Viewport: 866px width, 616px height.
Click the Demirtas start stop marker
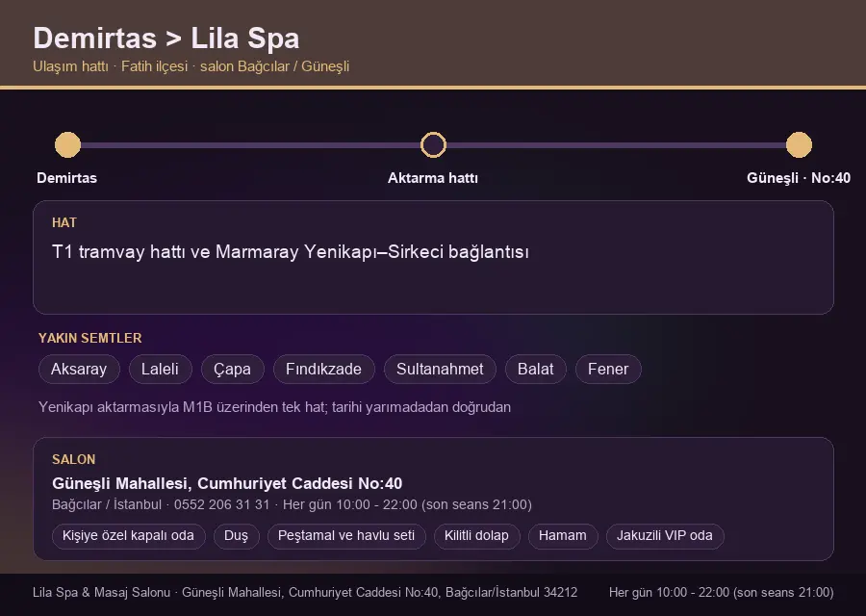coord(68,144)
